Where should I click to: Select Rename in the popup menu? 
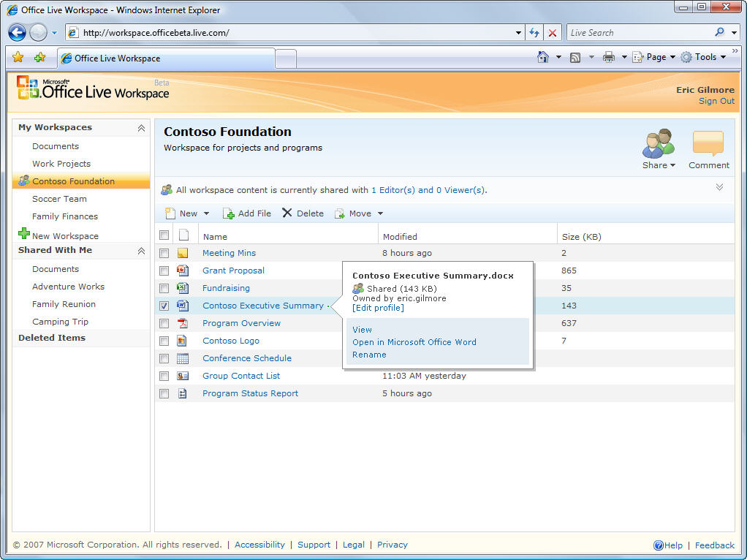click(369, 355)
